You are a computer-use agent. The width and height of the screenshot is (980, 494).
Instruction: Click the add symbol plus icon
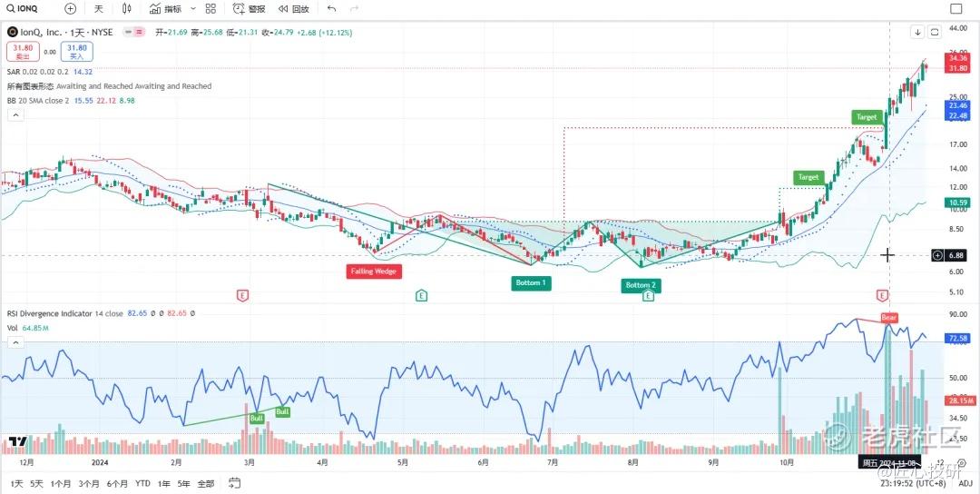pos(71,9)
